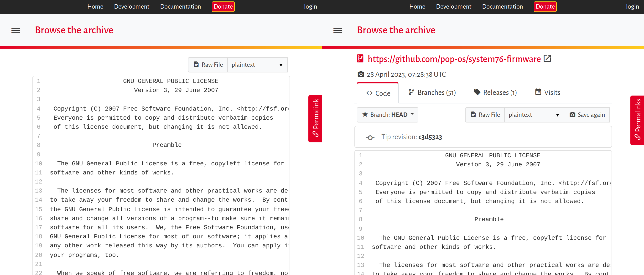Click the visit date 28 April 2023, 07:28:38 UTC
This screenshot has width=644, height=275.
(406, 74)
